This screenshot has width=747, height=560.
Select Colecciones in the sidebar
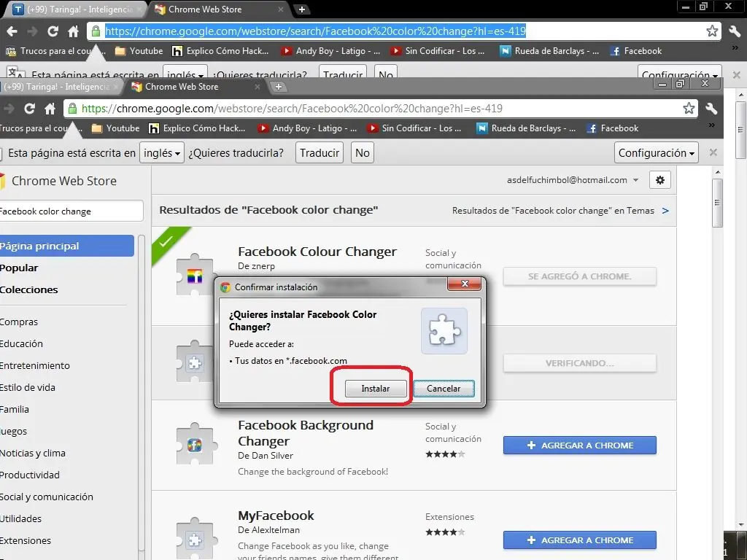click(29, 289)
